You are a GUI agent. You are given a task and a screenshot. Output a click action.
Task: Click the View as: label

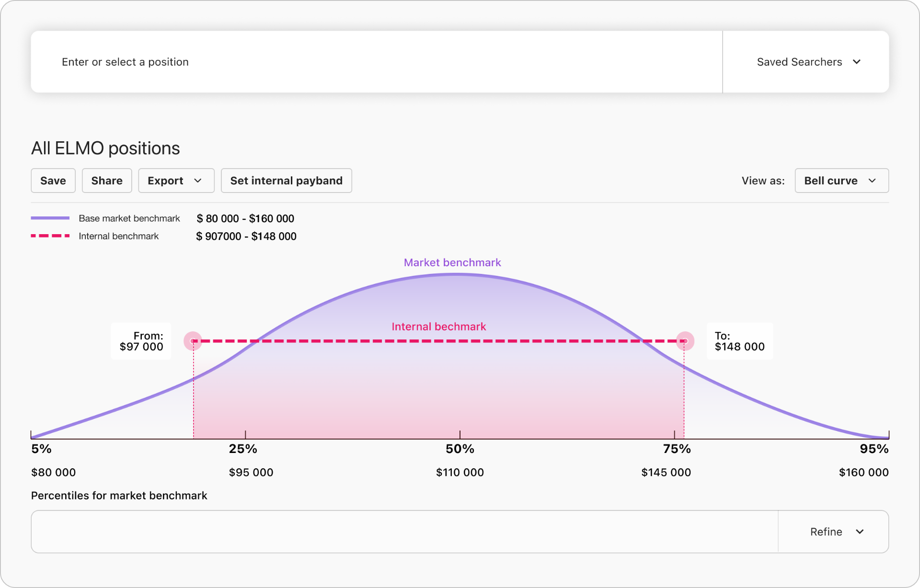pyautogui.click(x=763, y=181)
